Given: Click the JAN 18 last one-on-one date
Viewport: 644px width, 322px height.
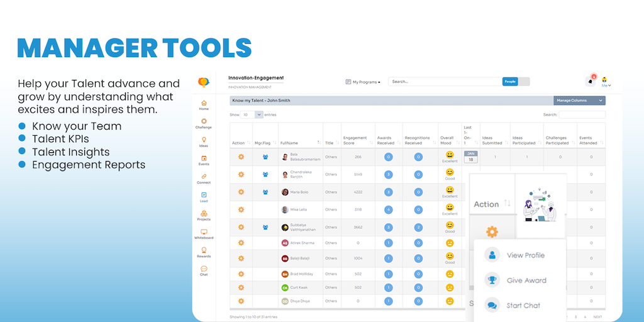Looking at the screenshot, I should point(470,157).
